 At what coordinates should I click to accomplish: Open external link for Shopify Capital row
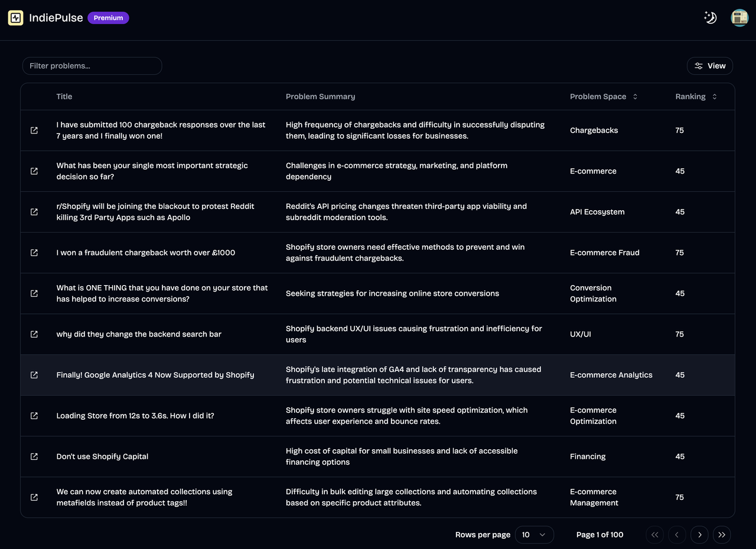pos(34,456)
